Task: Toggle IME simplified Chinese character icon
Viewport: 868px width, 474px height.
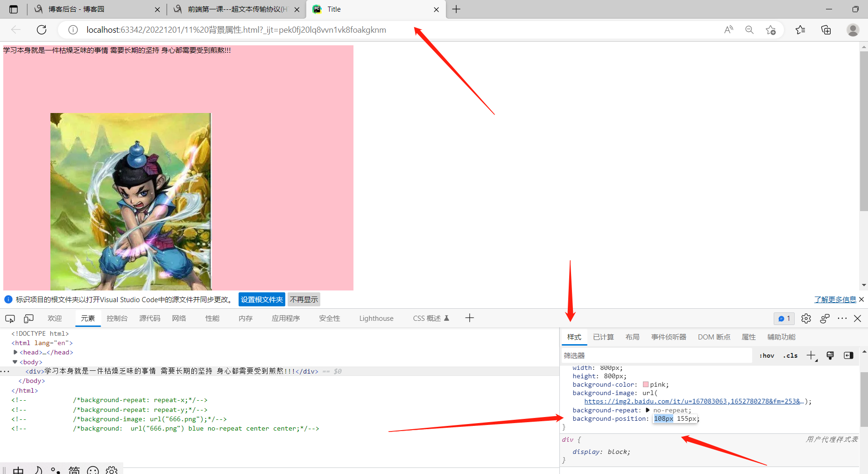Action: click(74, 470)
